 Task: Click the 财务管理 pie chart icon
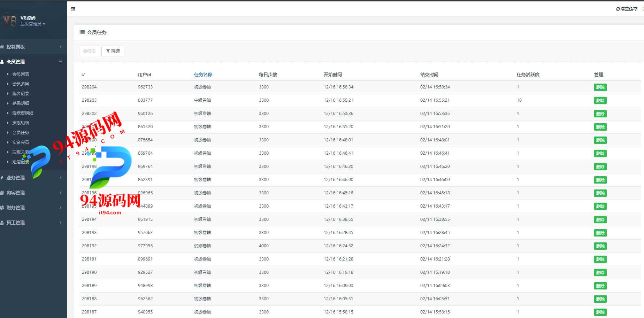pos(2,208)
